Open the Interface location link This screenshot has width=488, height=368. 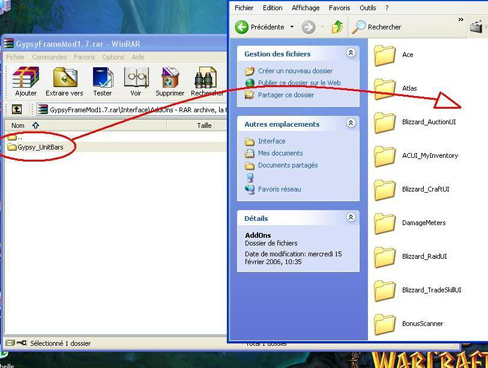271,141
